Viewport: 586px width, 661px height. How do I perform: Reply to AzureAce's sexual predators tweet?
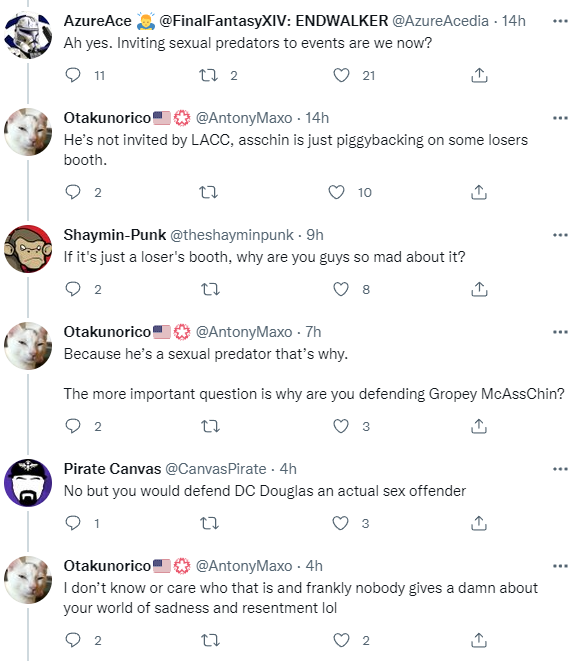pyautogui.click(x=73, y=75)
